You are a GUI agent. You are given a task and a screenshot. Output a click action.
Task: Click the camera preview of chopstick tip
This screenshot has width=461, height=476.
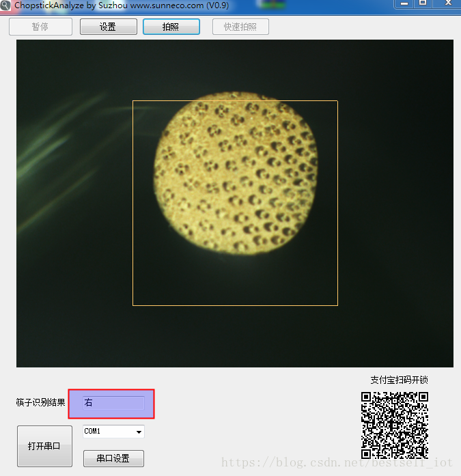(x=235, y=204)
